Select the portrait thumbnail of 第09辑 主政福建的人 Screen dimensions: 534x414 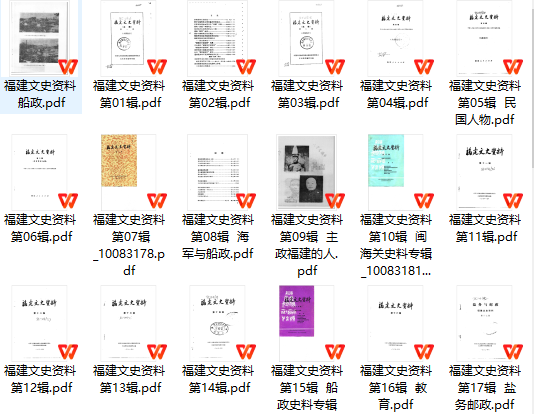[x=306, y=172]
